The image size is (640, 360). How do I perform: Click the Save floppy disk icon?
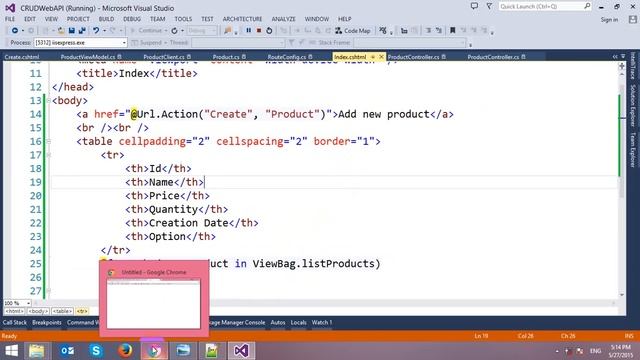72,31
